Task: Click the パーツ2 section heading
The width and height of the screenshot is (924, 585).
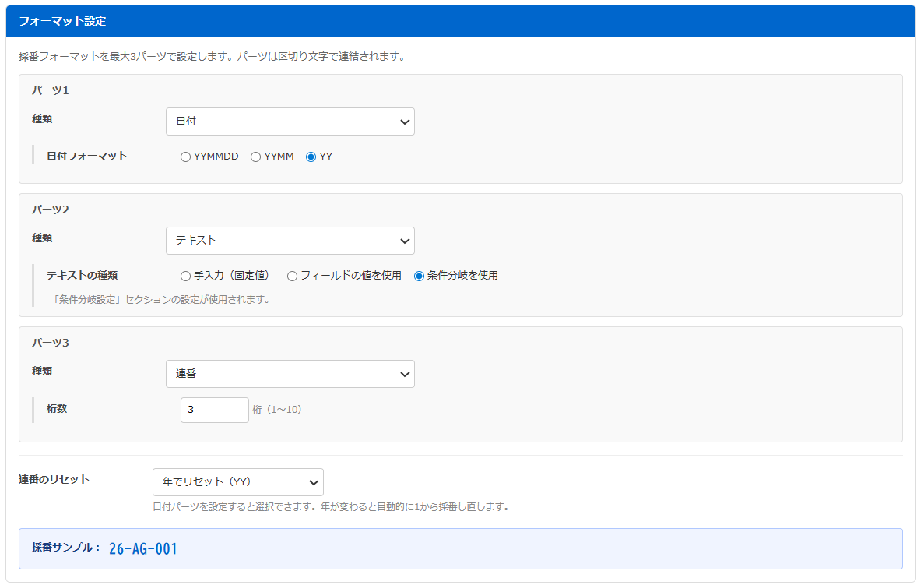Action: click(x=51, y=210)
